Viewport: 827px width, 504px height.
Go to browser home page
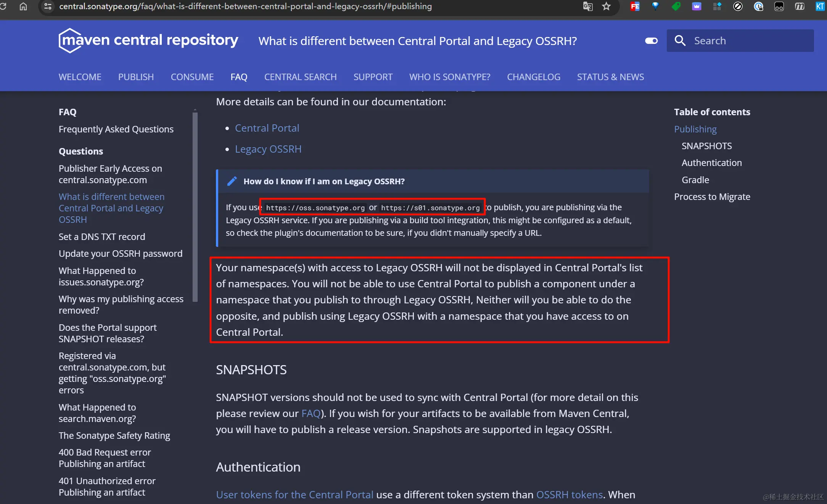(x=23, y=6)
